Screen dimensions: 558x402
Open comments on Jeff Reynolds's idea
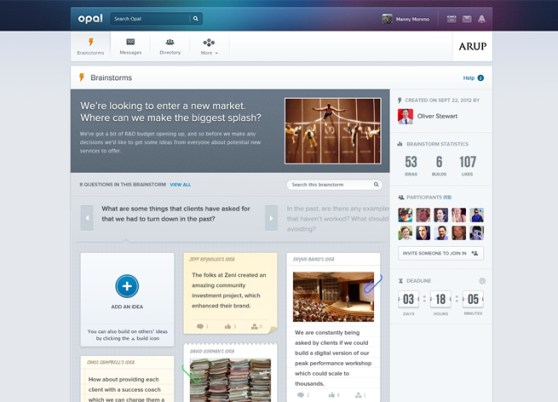tap(200, 326)
